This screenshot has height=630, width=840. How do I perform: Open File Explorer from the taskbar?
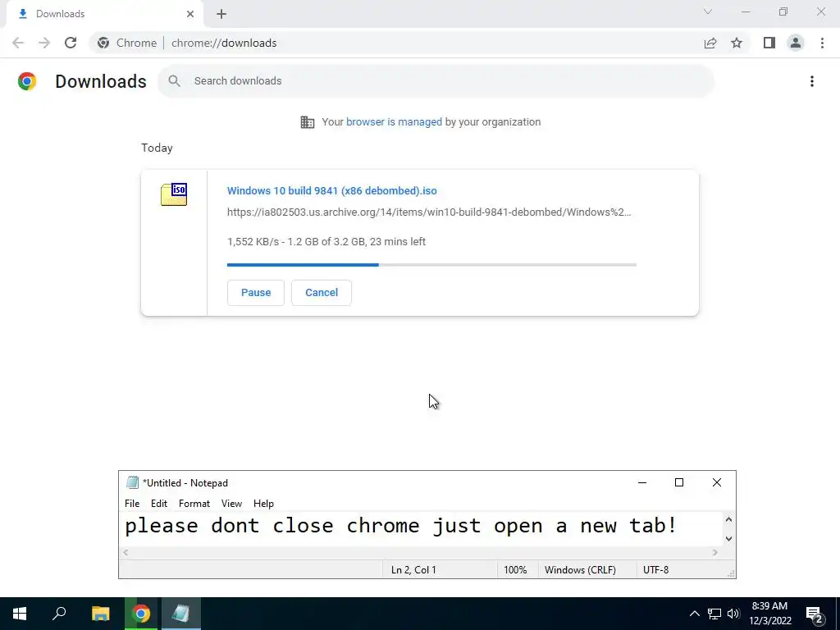100,614
